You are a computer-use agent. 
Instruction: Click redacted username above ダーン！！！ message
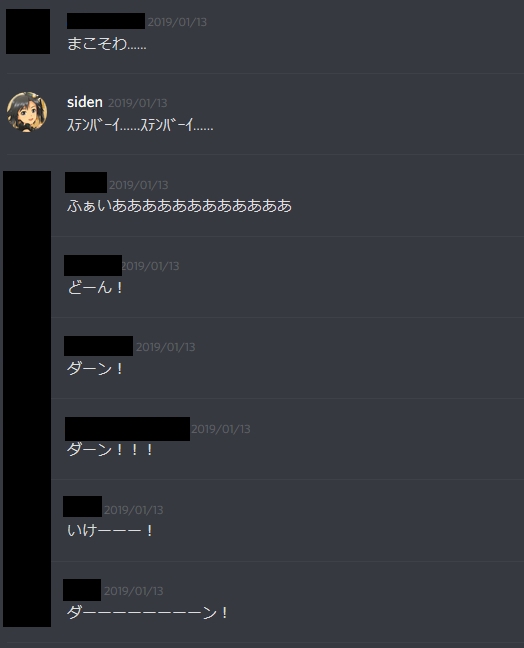click(x=127, y=429)
